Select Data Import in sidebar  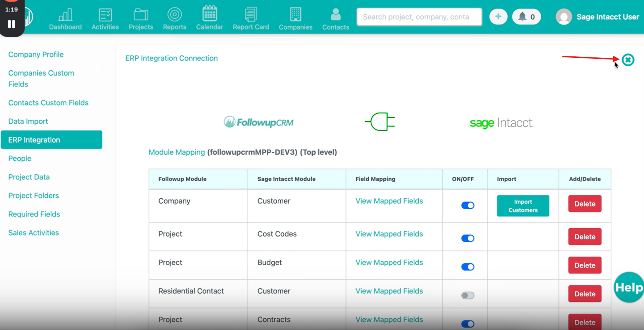(x=28, y=121)
